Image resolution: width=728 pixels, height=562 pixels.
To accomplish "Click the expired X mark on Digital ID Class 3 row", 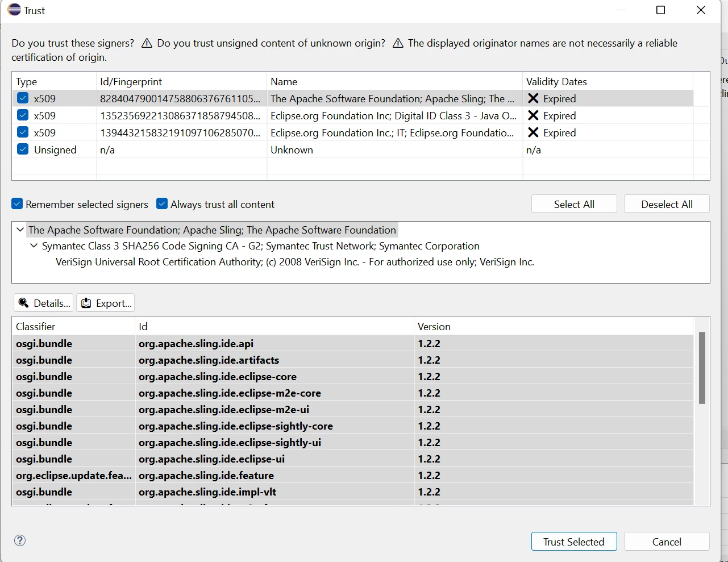I will [533, 115].
